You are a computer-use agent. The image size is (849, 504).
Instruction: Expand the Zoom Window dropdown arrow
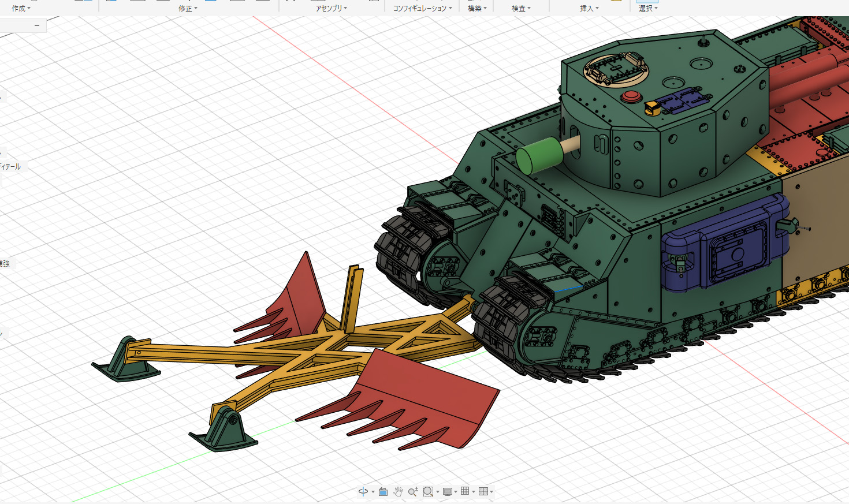(x=438, y=492)
